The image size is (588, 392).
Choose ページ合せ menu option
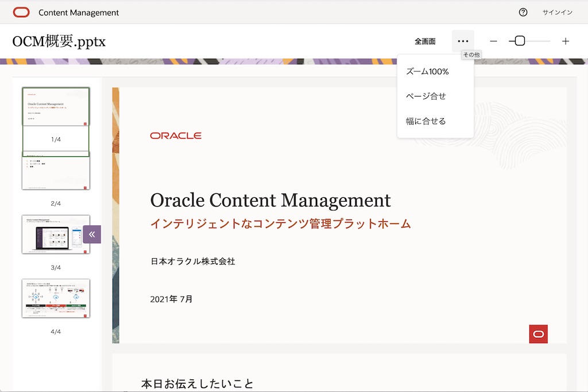click(426, 96)
